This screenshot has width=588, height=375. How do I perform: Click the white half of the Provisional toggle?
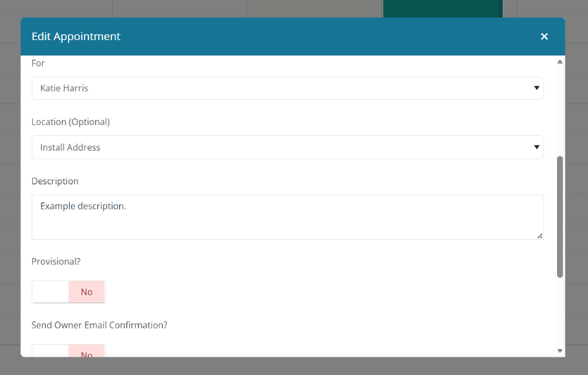(x=50, y=292)
